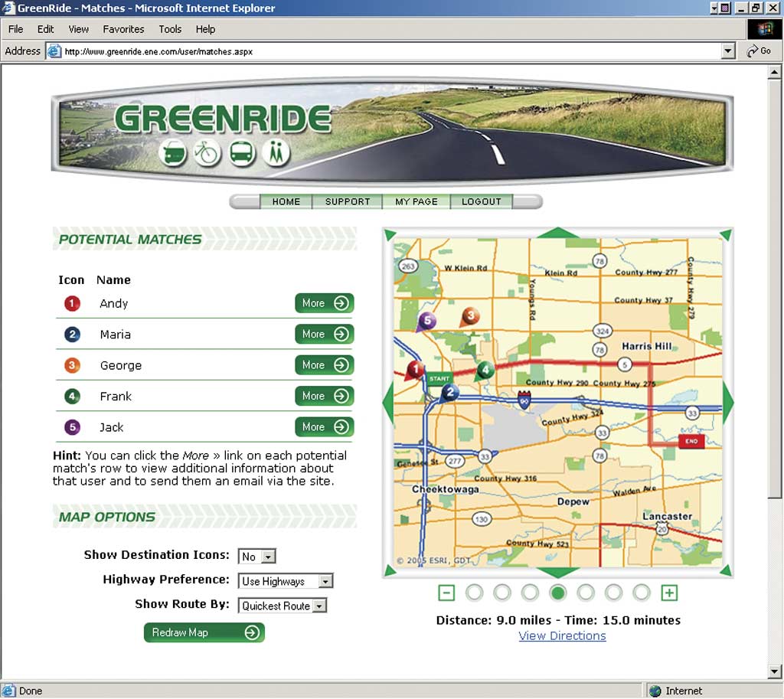Select map marker 5 on the map
Screen dimensions: 784x699
426,322
